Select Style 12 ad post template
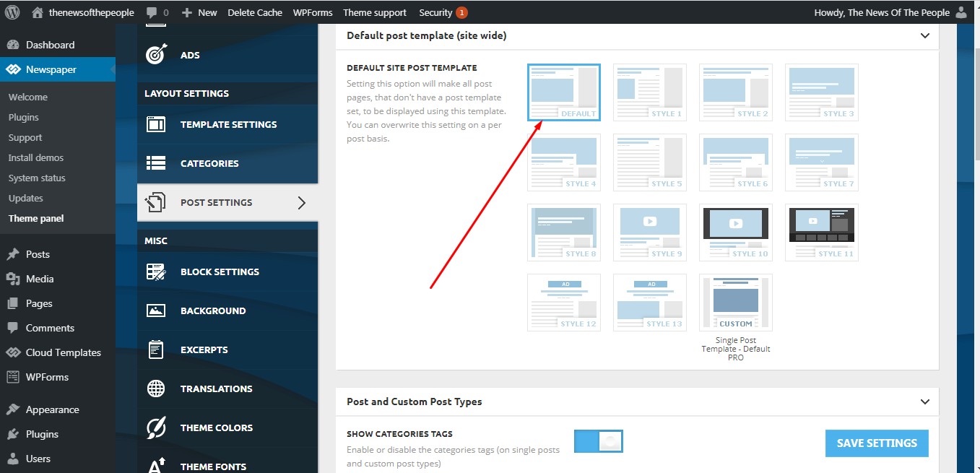This screenshot has height=473, width=980. tap(563, 303)
